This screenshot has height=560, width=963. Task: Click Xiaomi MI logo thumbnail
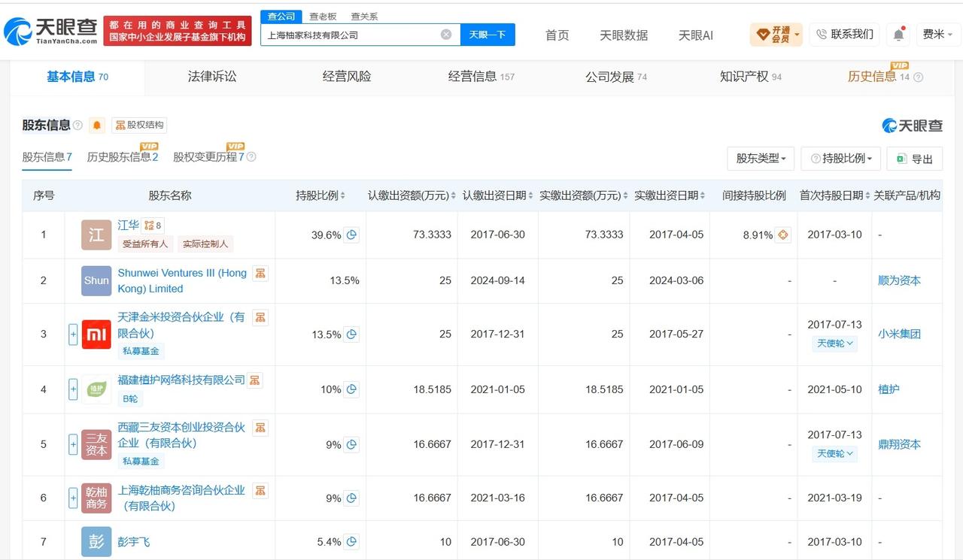point(96,334)
